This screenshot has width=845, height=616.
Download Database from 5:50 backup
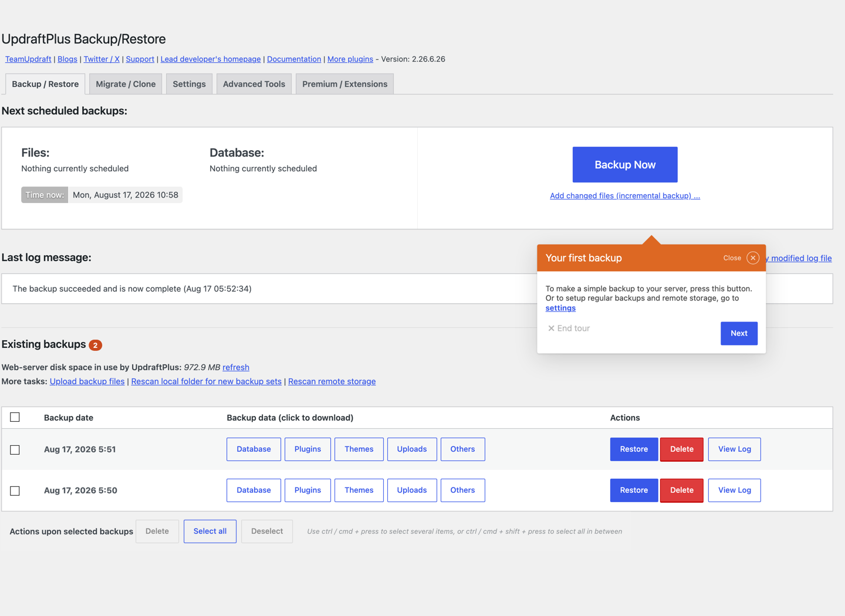click(253, 490)
